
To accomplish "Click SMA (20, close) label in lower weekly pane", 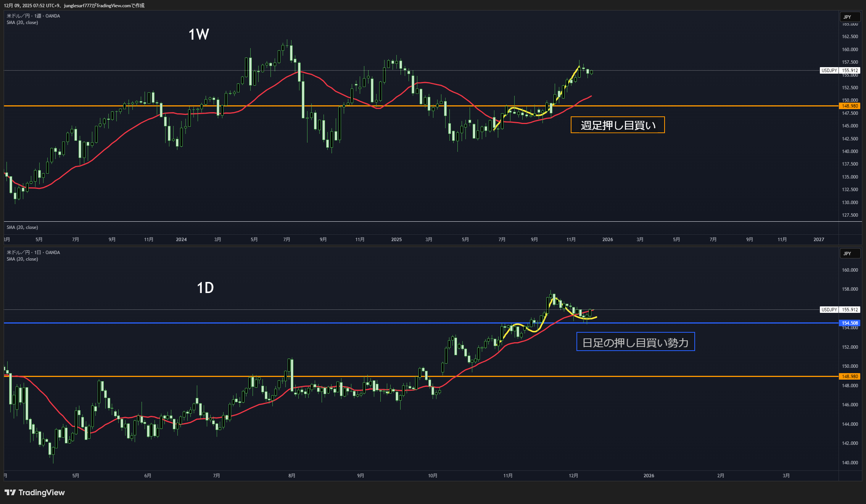I will click(22, 227).
